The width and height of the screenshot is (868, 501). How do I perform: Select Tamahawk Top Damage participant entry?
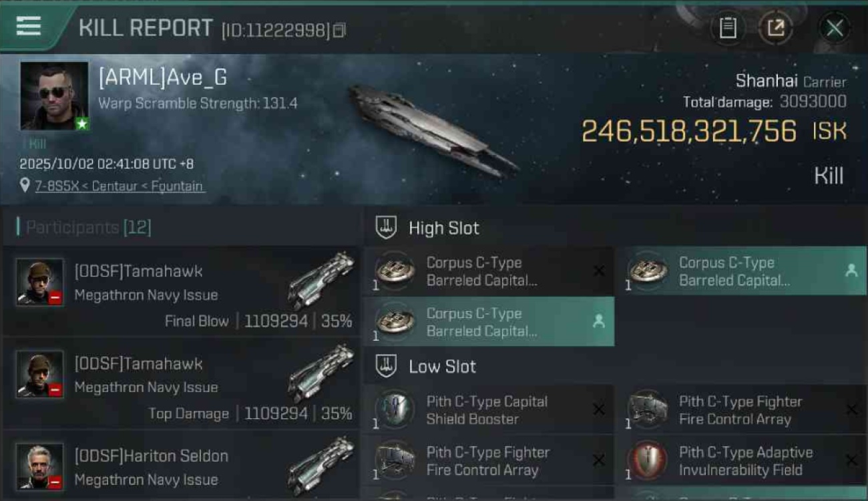click(x=182, y=383)
